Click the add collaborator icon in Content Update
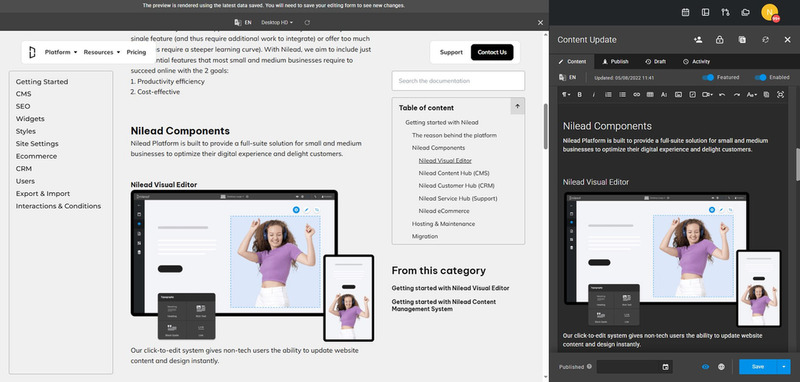Image resolution: width=800 pixels, height=382 pixels. click(698, 40)
